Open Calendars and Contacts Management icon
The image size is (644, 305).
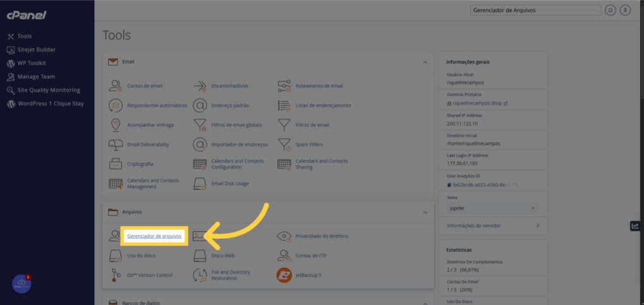116,184
